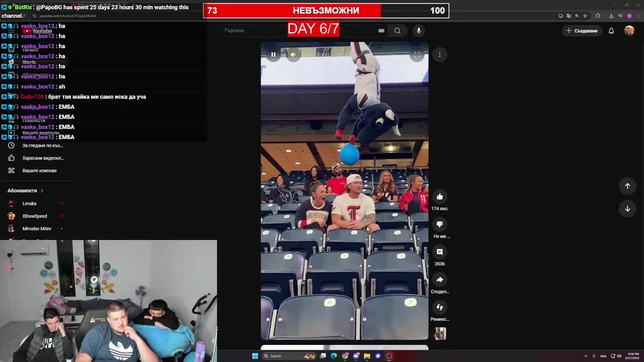Enter fullscreen mode for the Short
Screen dimensions: 644x362
(417, 54)
